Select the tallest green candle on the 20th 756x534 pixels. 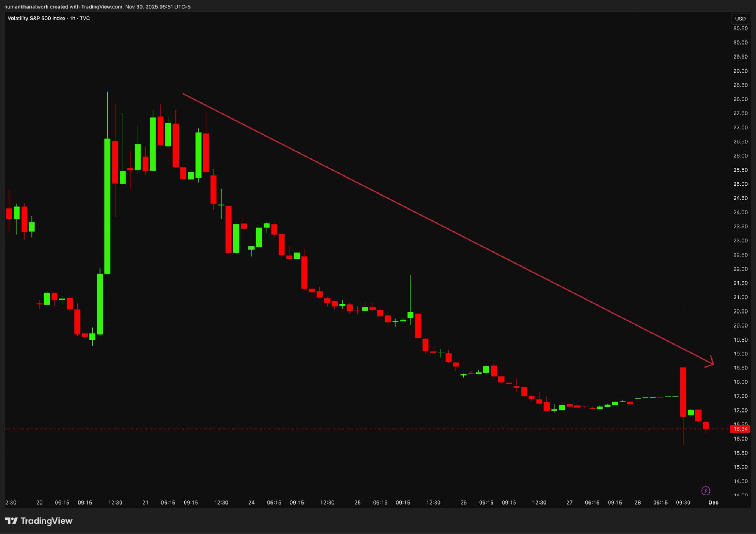[x=107, y=206]
